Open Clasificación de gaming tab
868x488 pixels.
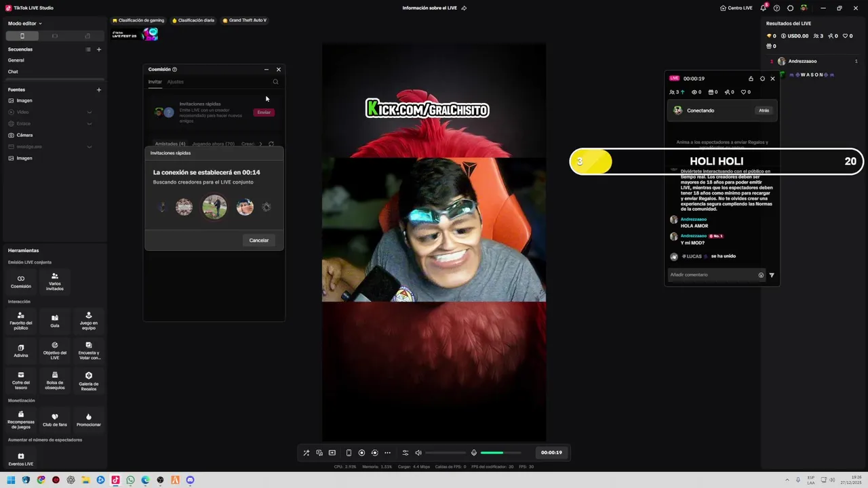click(x=139, y=20)
